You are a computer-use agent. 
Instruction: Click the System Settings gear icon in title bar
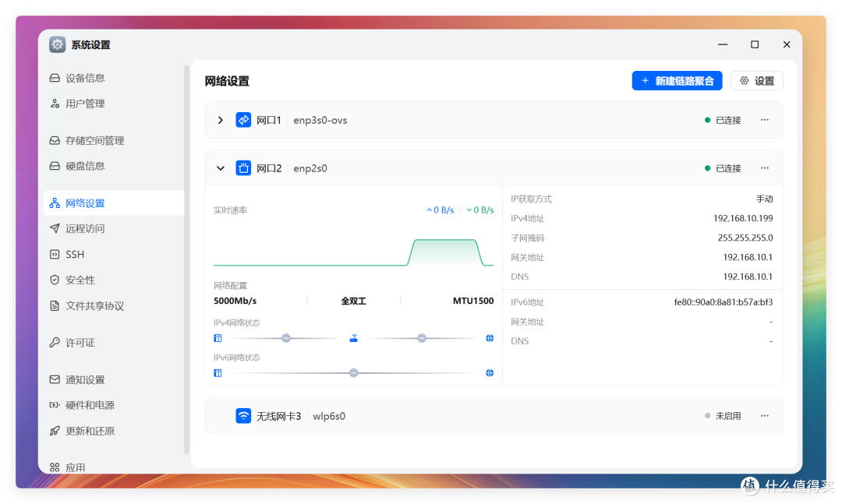pyautogui.click(x=58, y=44)
